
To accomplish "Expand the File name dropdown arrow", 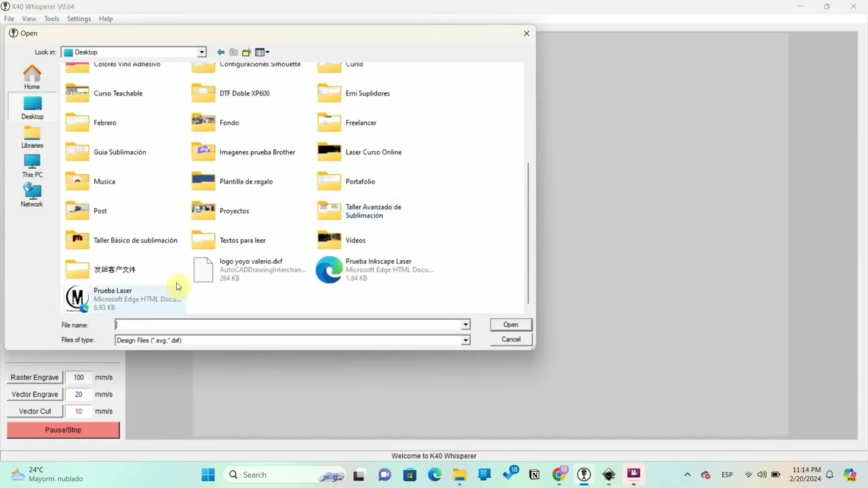I will click(466, 325).
